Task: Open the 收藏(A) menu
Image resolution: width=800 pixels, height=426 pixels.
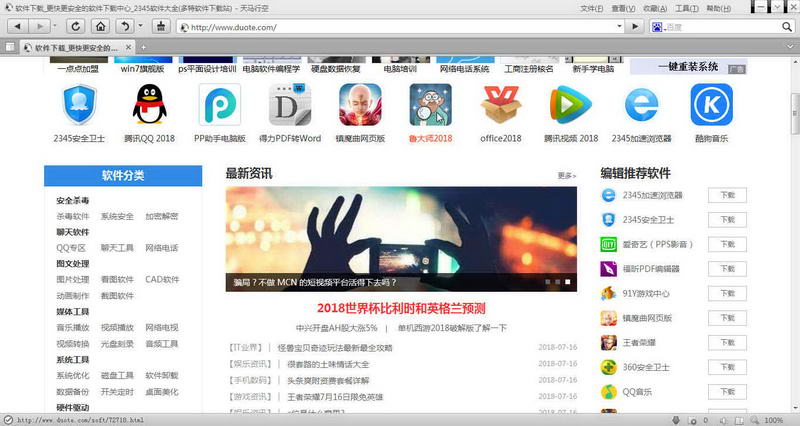Action: 655,8
